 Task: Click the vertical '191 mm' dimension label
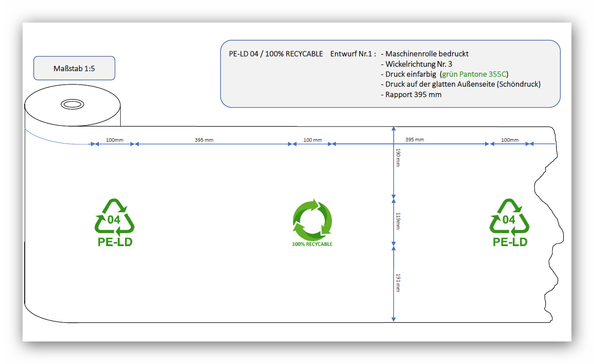pos(398,283)
